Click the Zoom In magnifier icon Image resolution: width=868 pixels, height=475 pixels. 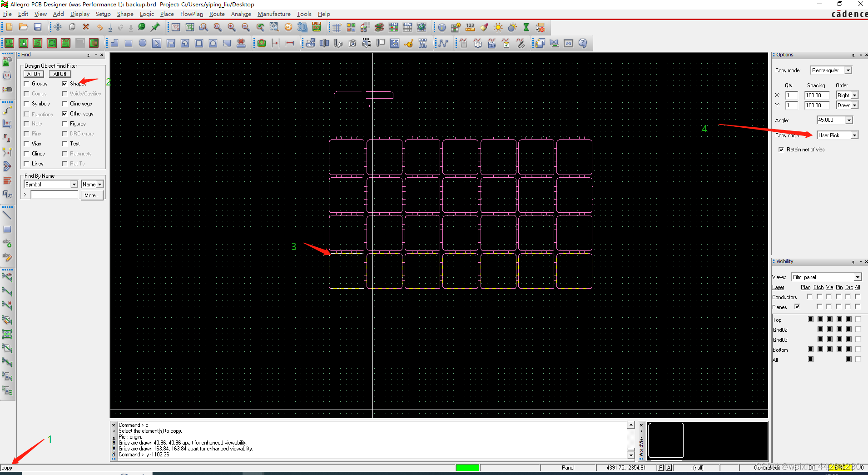click(232, 27)
